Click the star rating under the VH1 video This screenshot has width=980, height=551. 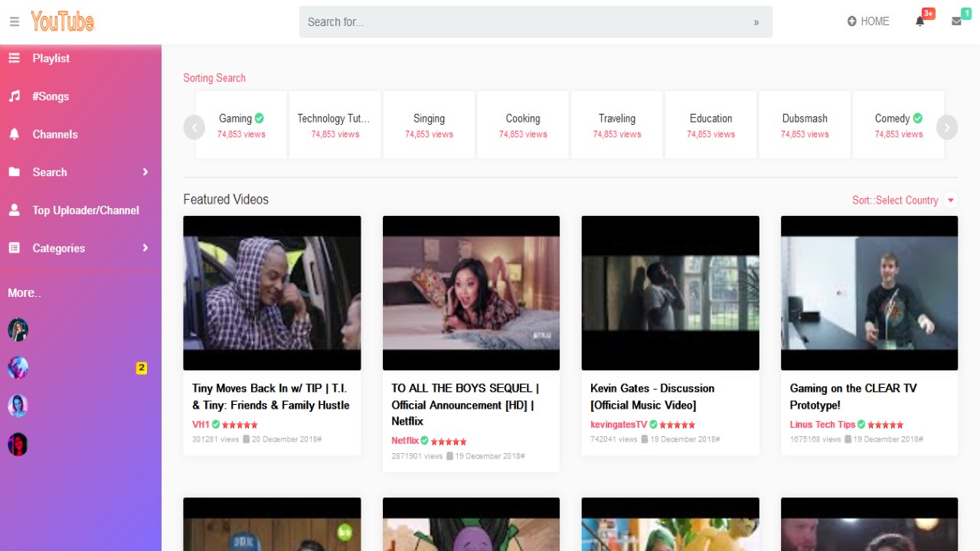(240, 425)
